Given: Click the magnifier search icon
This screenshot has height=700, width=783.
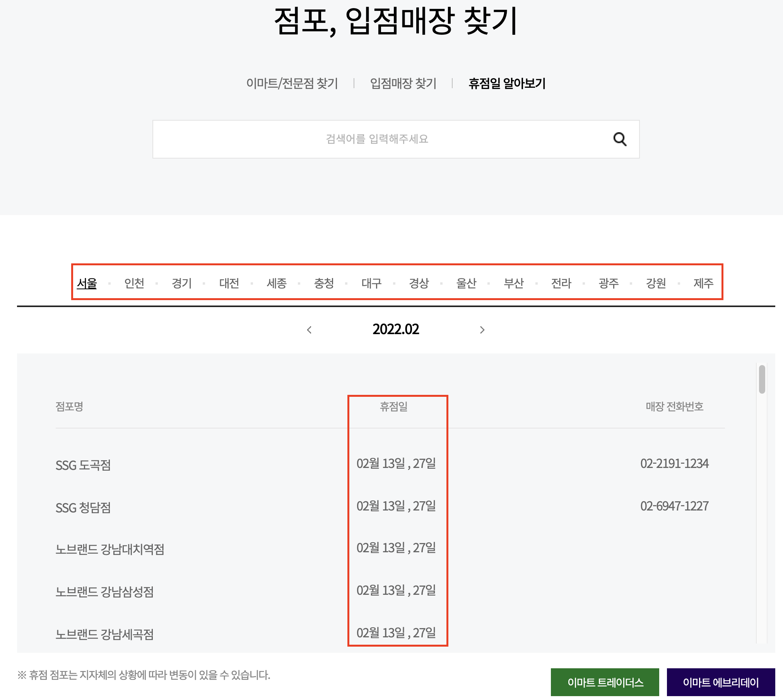Looking at the screenshot, I should click(x=620, y=139).
